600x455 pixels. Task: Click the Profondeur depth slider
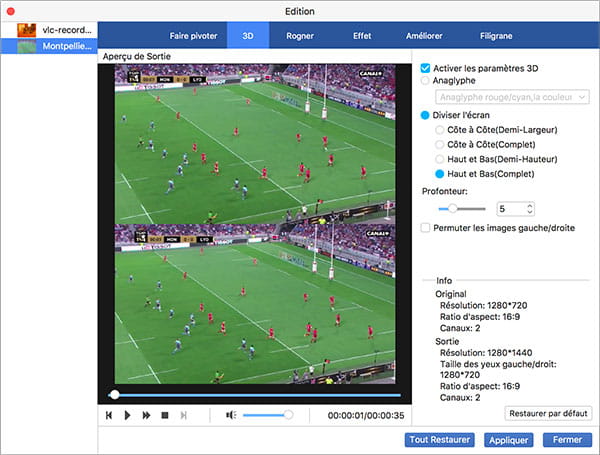click(462, 209)
